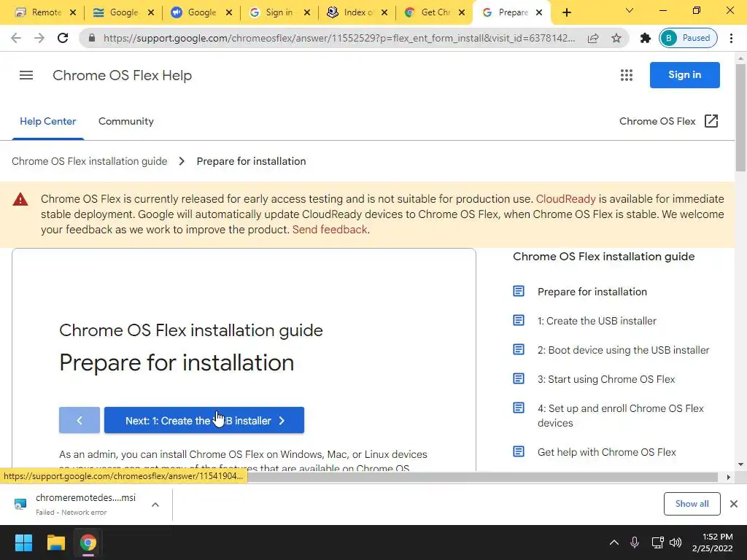Click the address bar URL field
This screenshot has width=747, height=560.
point(339,38)
